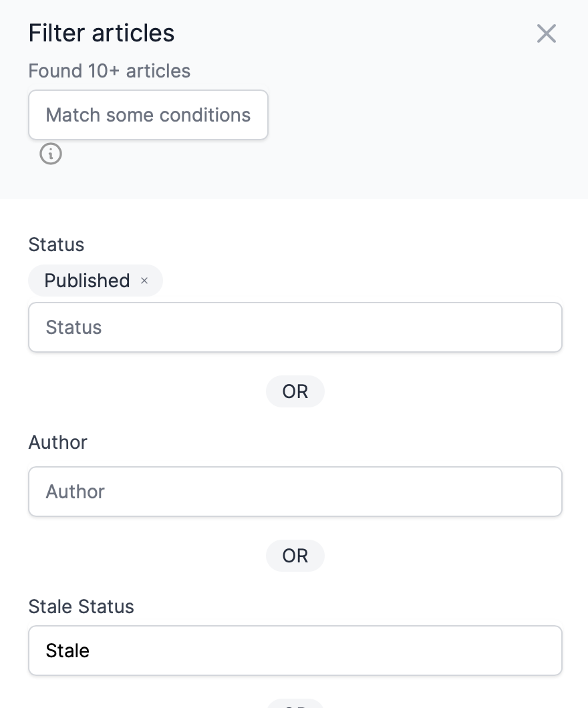The height and width of the screenshot is (708, 588).
Task: Click the OR badge between Status and Author
Action: click(295, 391)
